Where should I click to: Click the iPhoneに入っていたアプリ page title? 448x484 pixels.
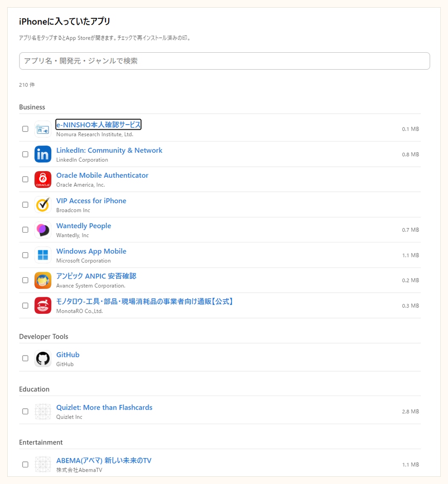tap(65, 22)
